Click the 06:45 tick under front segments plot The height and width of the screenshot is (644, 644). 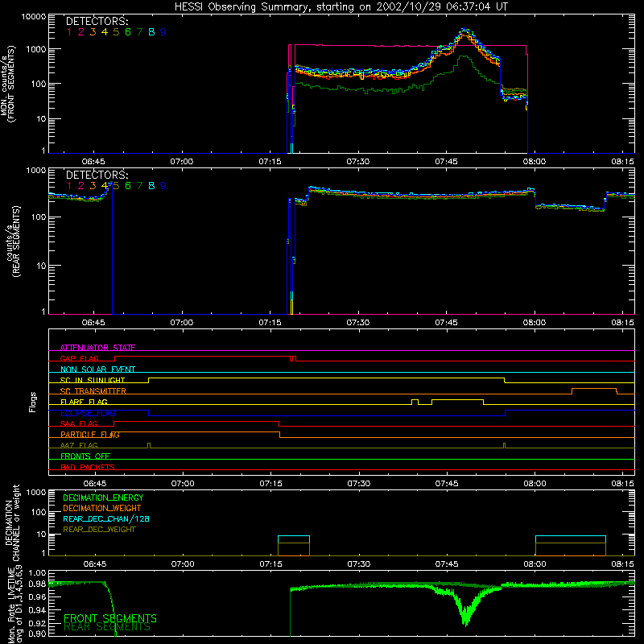[93, 162]
